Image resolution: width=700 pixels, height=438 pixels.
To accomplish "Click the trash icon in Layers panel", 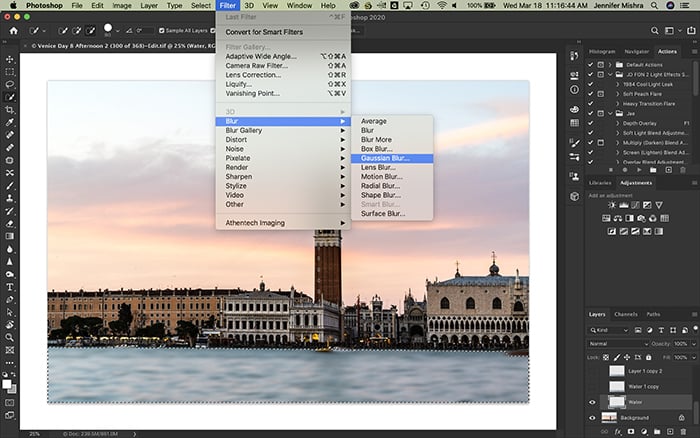I will 683,432.
